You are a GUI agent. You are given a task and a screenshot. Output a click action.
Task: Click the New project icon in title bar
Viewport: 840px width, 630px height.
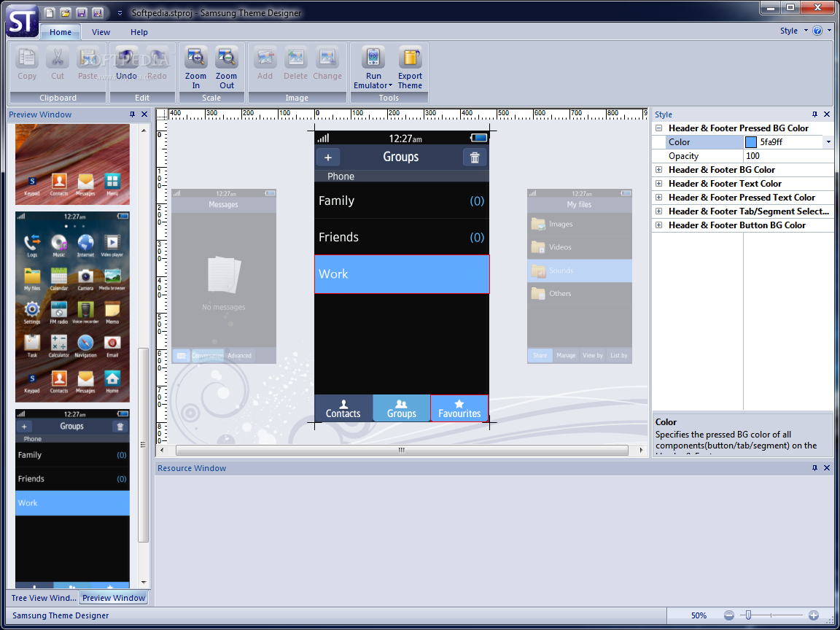coord(49,13)
